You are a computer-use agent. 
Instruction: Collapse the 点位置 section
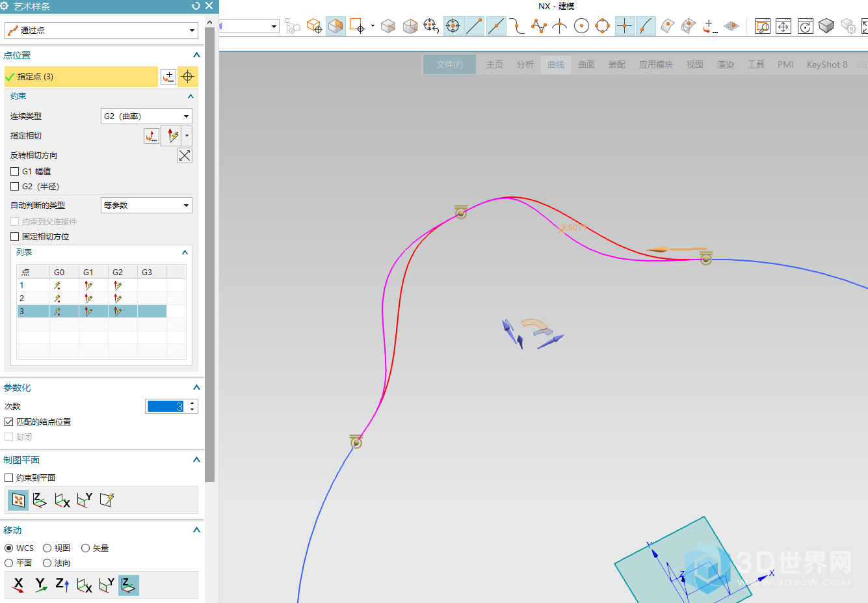(x=196, y=55)
